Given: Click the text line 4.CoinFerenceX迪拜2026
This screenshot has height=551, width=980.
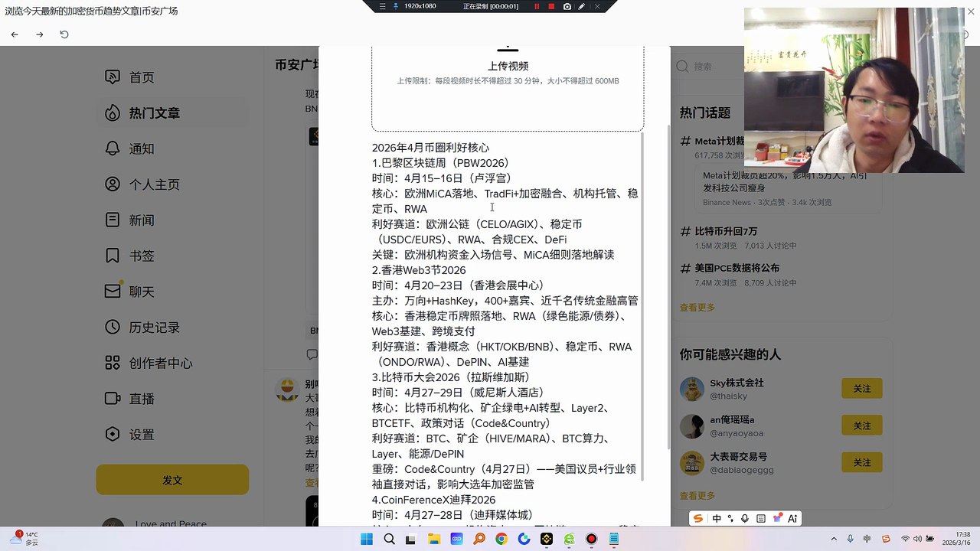Looking at the screenshot, I should pyautogui.click(x=433, y=500).
